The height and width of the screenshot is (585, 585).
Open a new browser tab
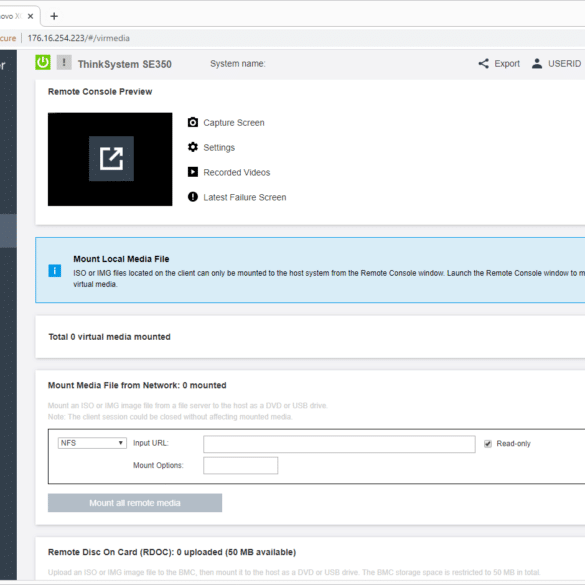point(54,16)
